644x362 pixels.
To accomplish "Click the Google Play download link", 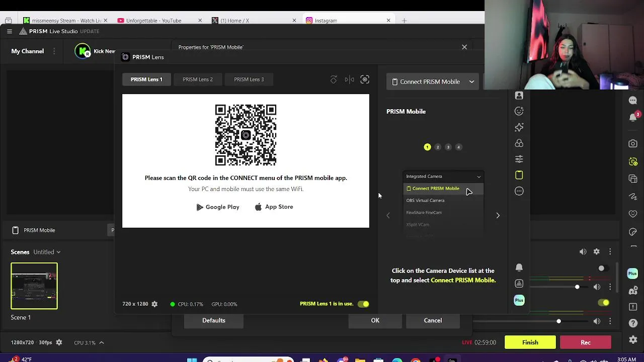I will tap(218, 207).
